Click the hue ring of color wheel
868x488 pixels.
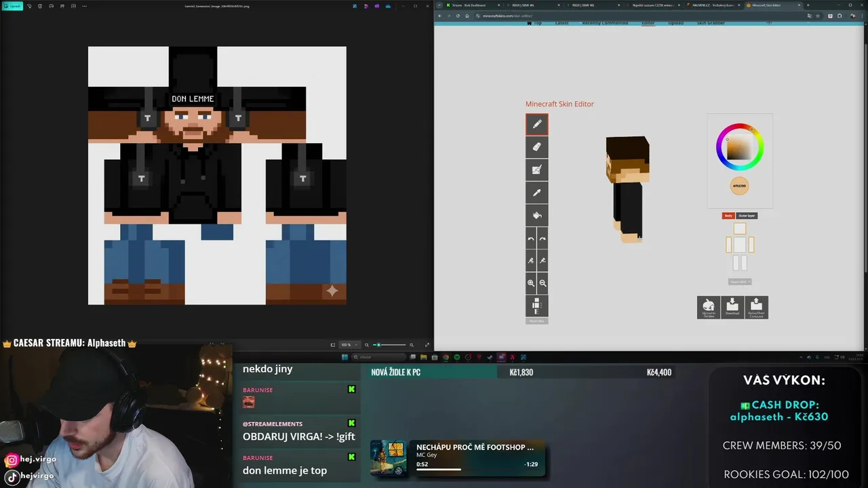click(x=740, y=126)
